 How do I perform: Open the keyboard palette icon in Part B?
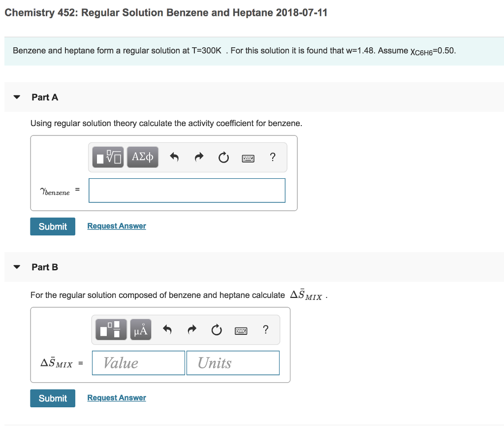241,330
